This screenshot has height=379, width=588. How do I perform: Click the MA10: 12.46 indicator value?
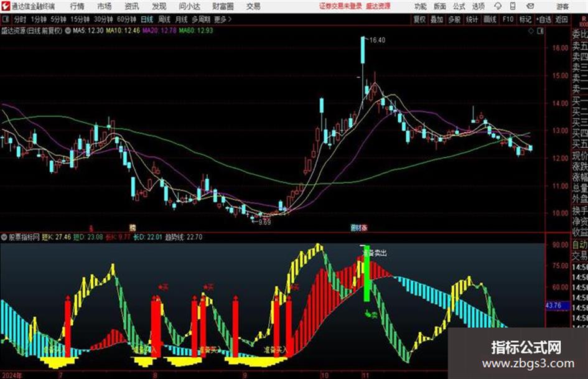tap(123, 30)
